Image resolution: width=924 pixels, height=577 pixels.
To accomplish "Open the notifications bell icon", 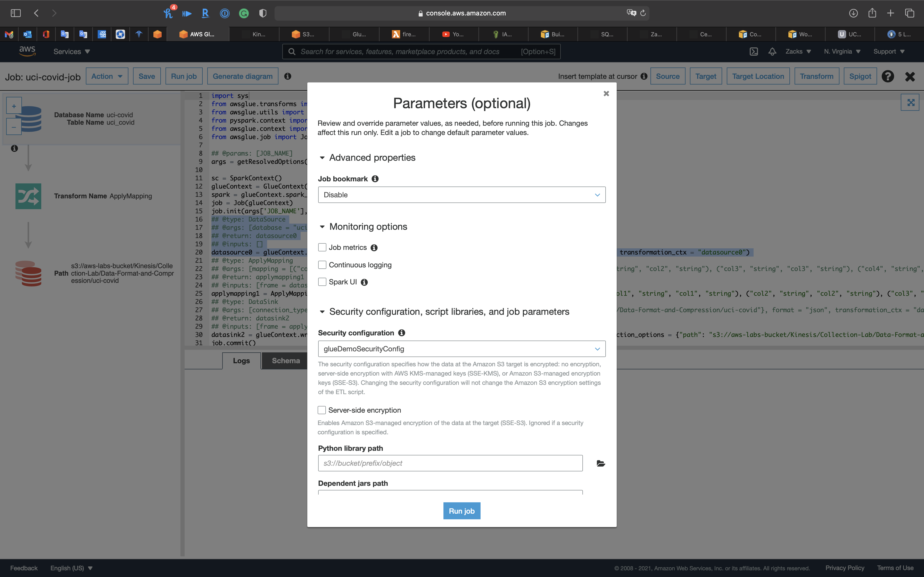I will coord(772,52).
